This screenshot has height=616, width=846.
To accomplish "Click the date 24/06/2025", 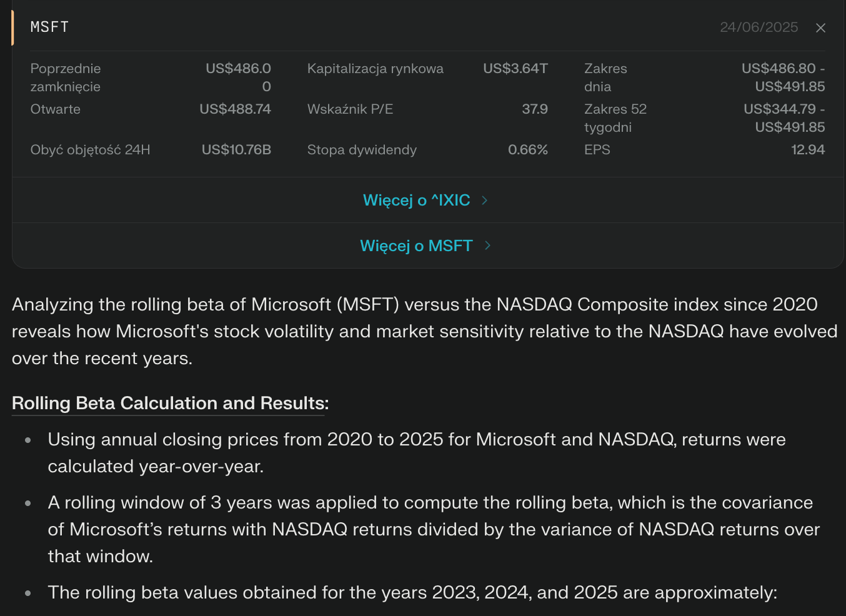I will click(x=759, y=27).
